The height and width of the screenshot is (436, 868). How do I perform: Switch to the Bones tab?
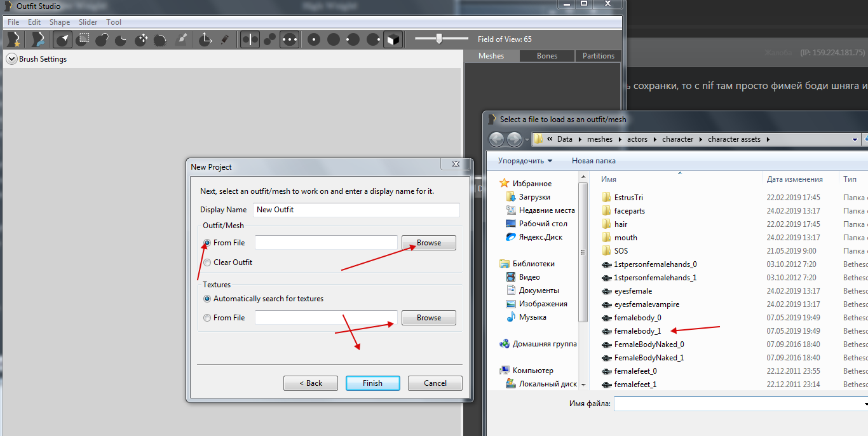pyautogui.click(x=546, y=56)
